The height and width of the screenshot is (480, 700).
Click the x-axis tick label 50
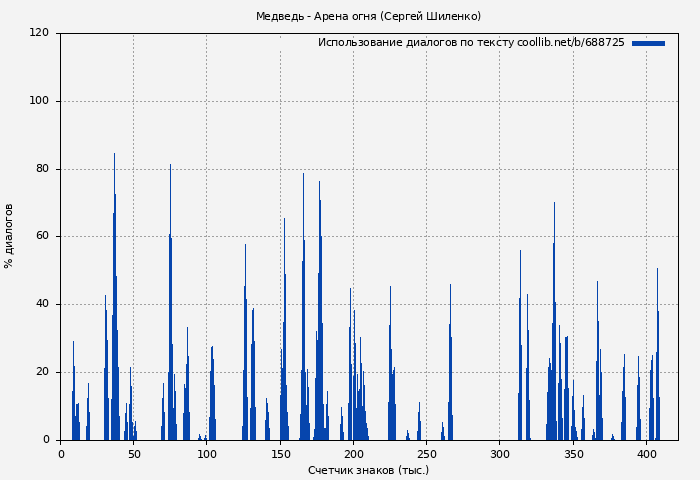134,454
